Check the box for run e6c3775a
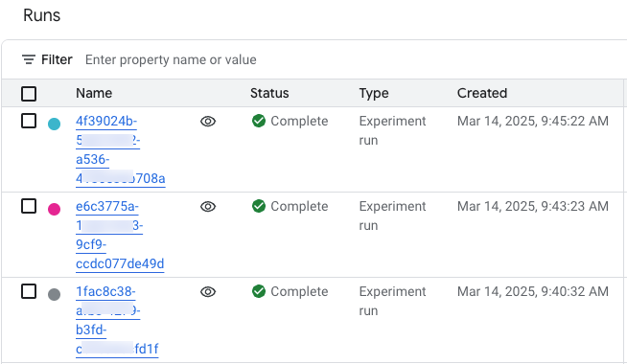627x364 pixels. 29,206
